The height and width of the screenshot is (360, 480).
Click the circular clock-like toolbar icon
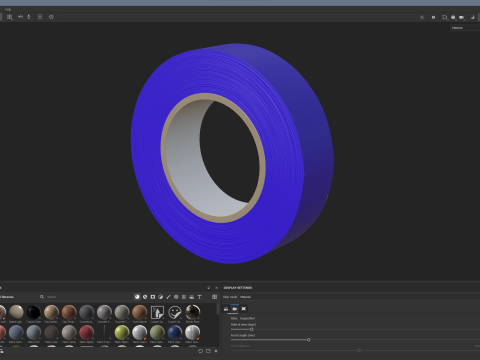[51, 17]
